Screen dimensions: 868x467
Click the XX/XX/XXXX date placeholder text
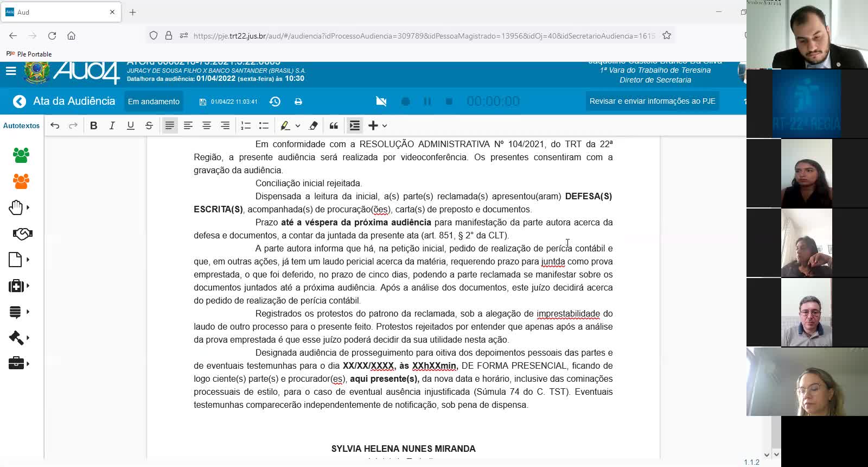pos(368,365)
